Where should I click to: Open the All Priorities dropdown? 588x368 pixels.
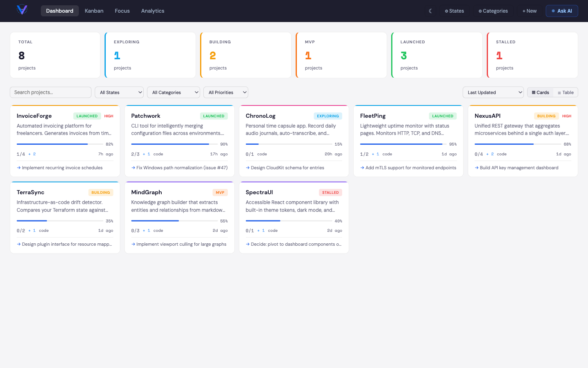(x=225, y=92)
